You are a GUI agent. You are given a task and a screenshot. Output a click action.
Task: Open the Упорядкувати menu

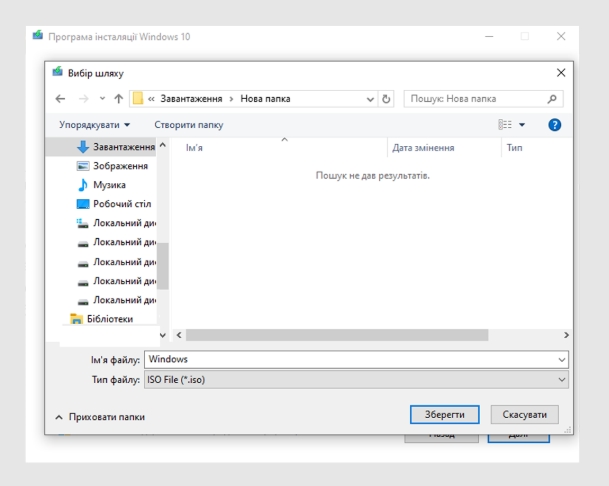(94, 125)
